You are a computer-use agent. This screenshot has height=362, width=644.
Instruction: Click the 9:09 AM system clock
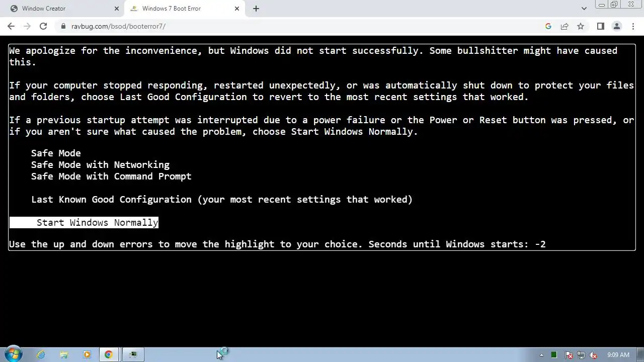pos(618,355)
